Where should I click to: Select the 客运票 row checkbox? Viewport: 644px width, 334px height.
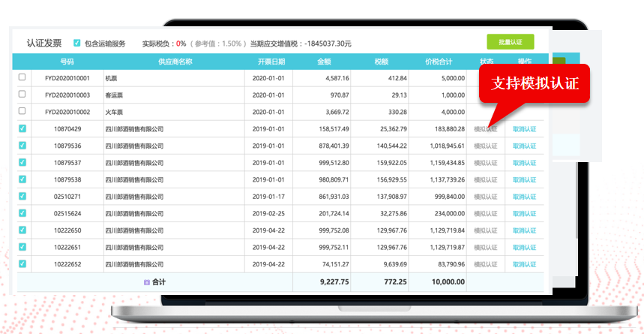coord(22,95)
